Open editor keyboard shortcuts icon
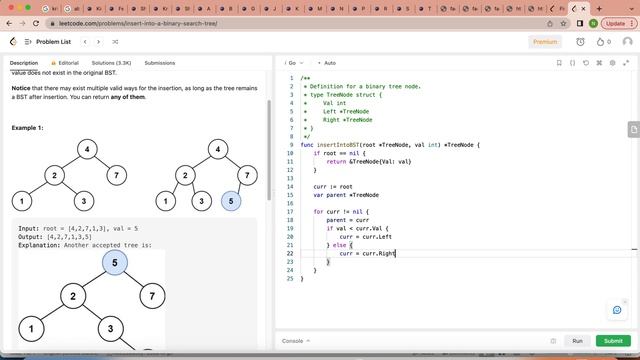Image resolution: width=640 pixels, height=360 pixels. point(599,63)
